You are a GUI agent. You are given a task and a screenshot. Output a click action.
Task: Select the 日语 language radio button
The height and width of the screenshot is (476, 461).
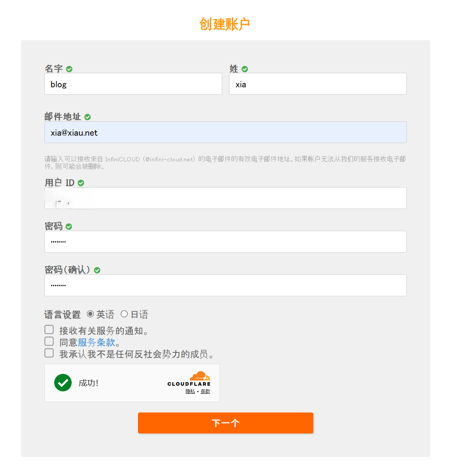(124, 314)
